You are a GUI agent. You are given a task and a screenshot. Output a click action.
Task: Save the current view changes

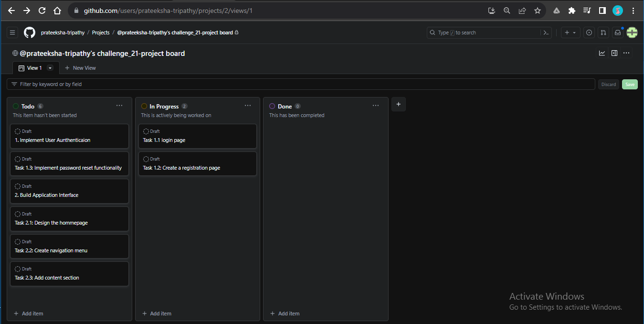[x=630, y=84]
